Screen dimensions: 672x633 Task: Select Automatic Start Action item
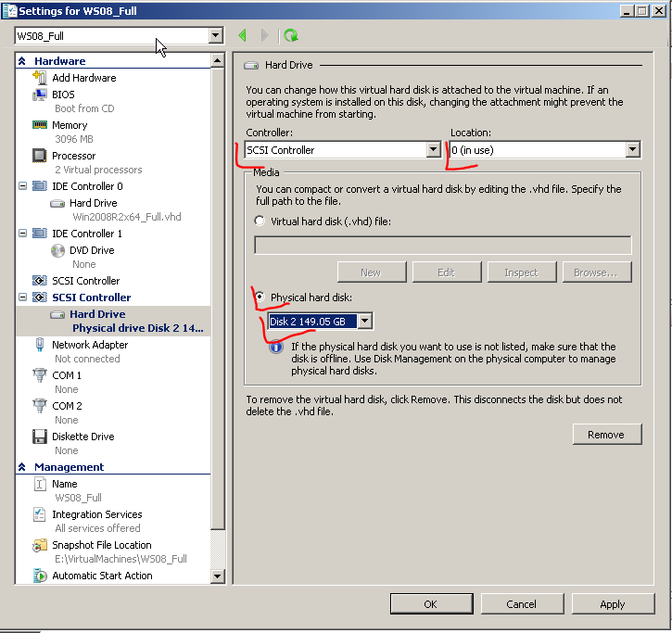pyautogui.click(x=102, y=576)
